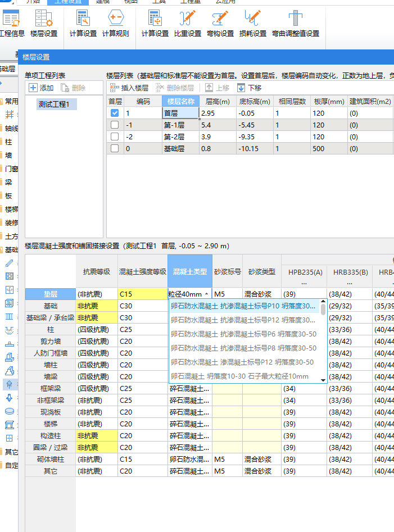This screenshot has height=532, width=394.
Task: Collapse the 混凝土类型 dropdown for 垫层
Action: point(207,294)
